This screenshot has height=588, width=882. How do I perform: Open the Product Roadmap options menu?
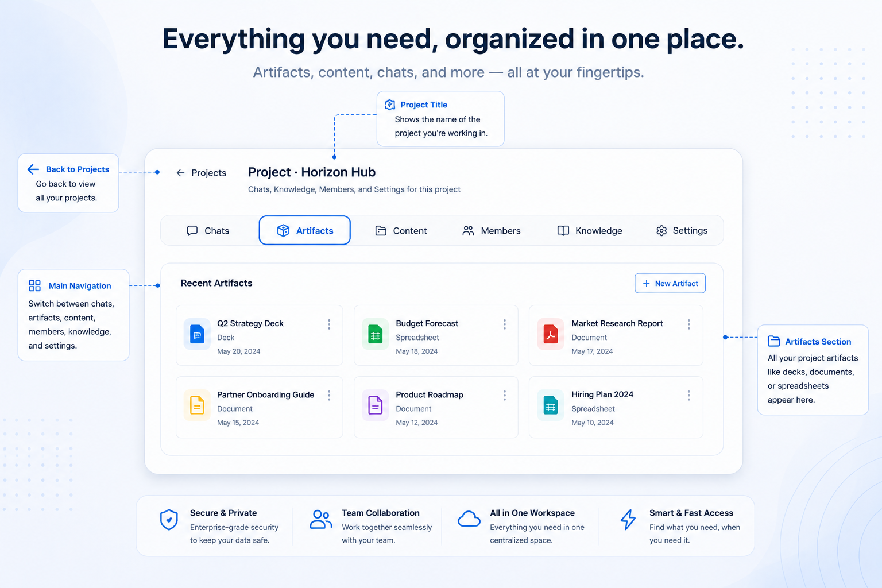click(505, 396)
